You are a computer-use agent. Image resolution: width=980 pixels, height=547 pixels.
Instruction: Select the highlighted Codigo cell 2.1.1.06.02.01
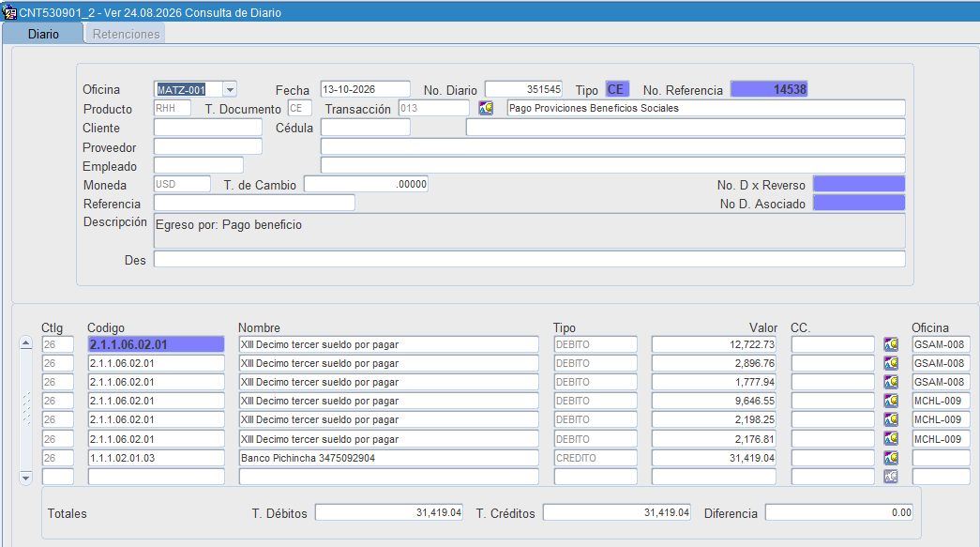157,344
